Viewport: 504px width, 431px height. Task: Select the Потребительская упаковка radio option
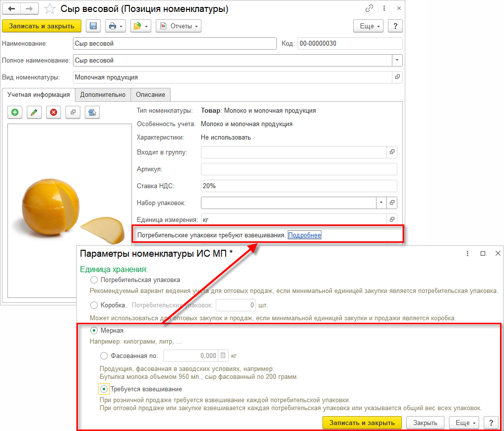[94, 280]
